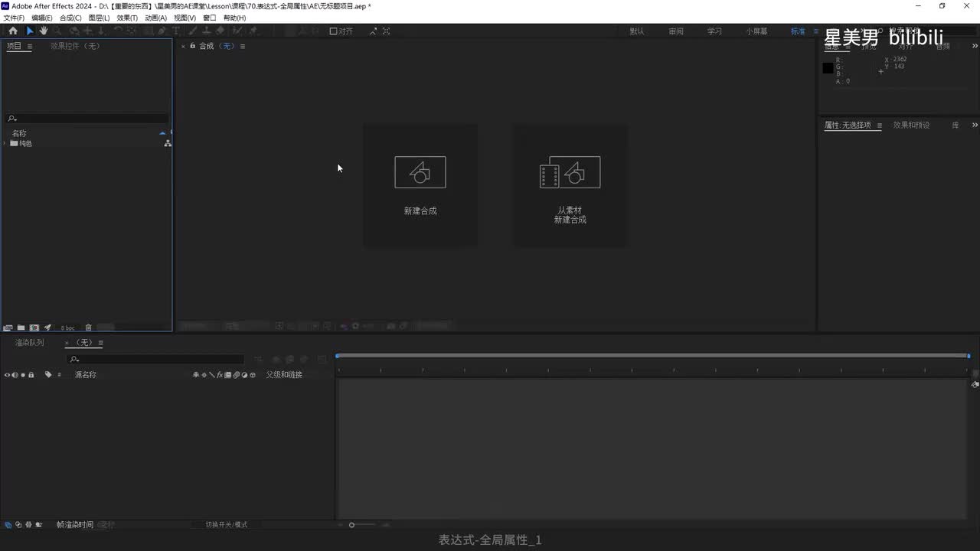Open the 效果(T) menu
The image size is (980, 551).
tap(127, 18)
